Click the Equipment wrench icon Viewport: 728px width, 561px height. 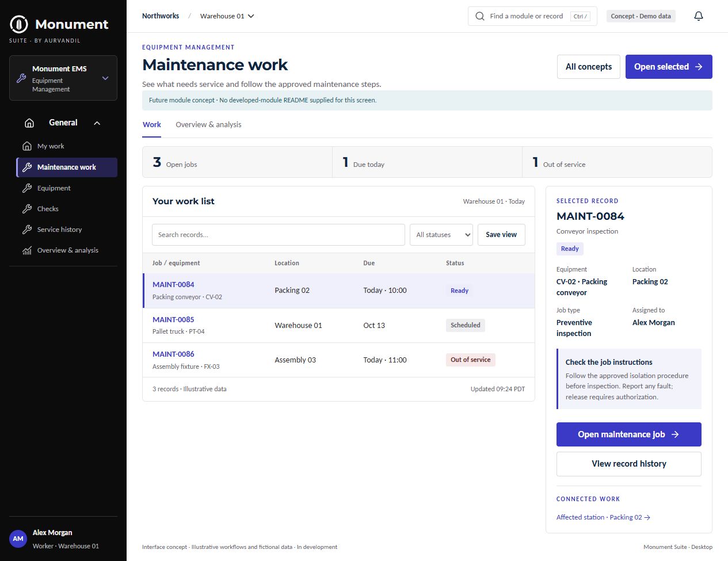click(x=27, y=188)
